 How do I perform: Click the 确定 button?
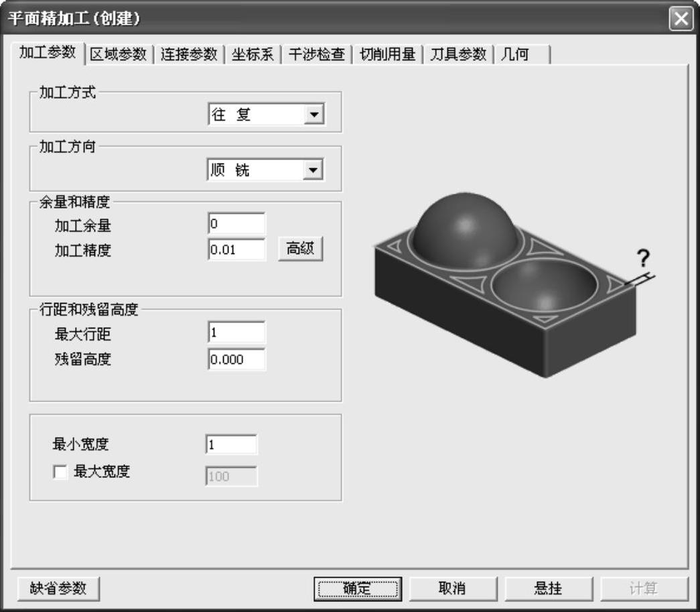(x=358, y=589)
